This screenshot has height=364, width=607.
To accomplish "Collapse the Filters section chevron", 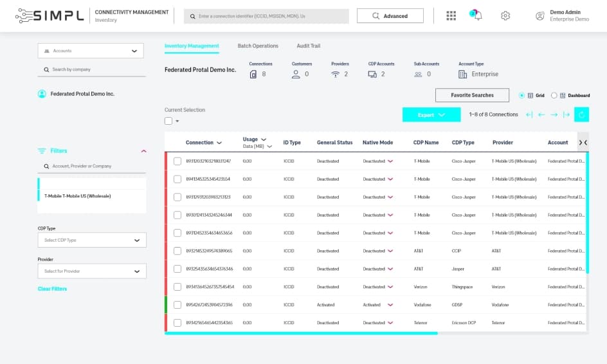I will click(x=143, y=151).
